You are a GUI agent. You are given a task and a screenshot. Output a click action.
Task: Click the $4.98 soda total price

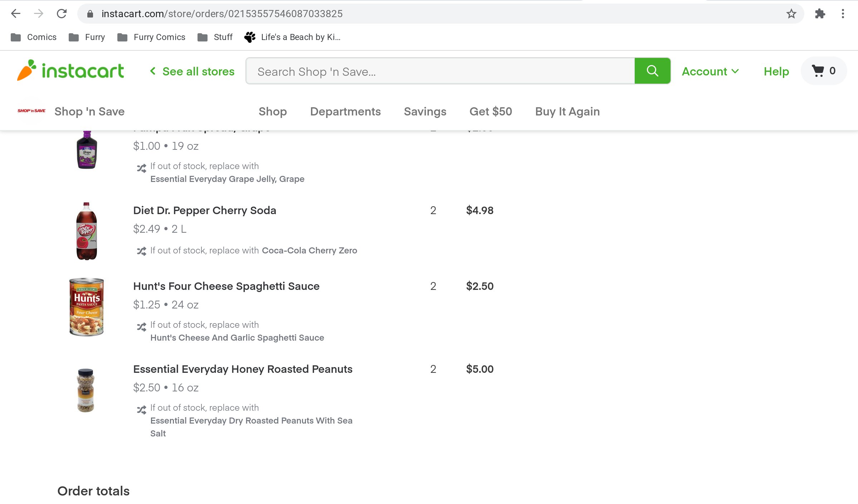click(480, 210)
